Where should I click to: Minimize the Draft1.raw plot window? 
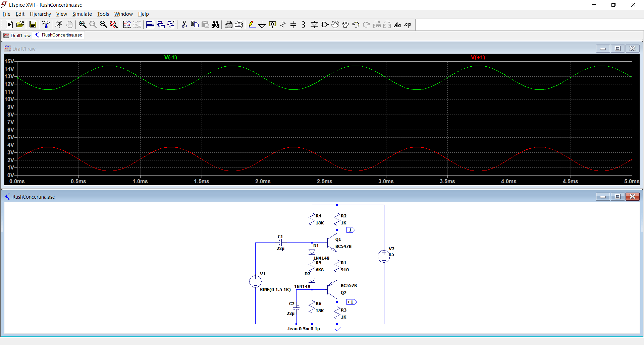click(x=603, y=49)
